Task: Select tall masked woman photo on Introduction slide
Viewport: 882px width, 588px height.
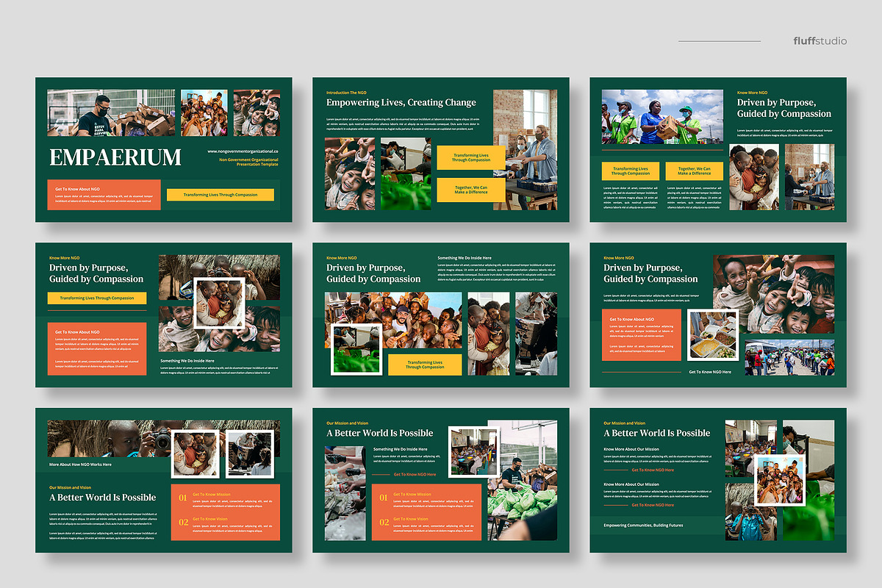Action: click(526, 150)
